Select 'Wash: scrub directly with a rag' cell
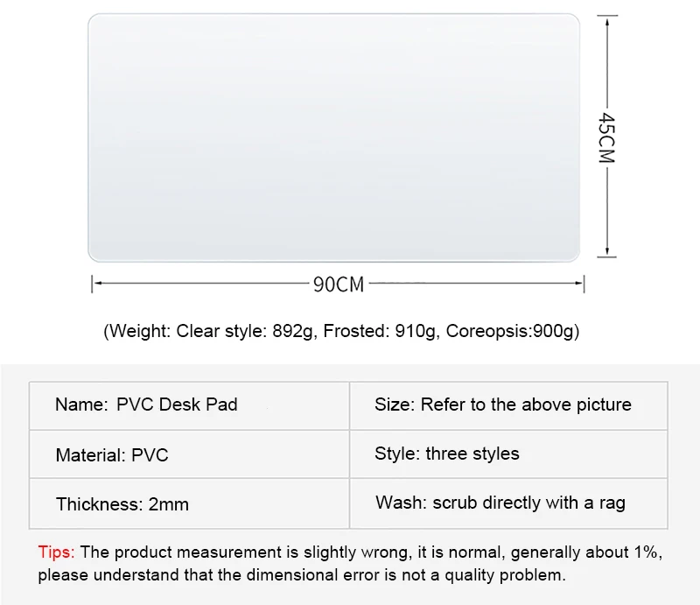700x605 pixels. (508, 503)
